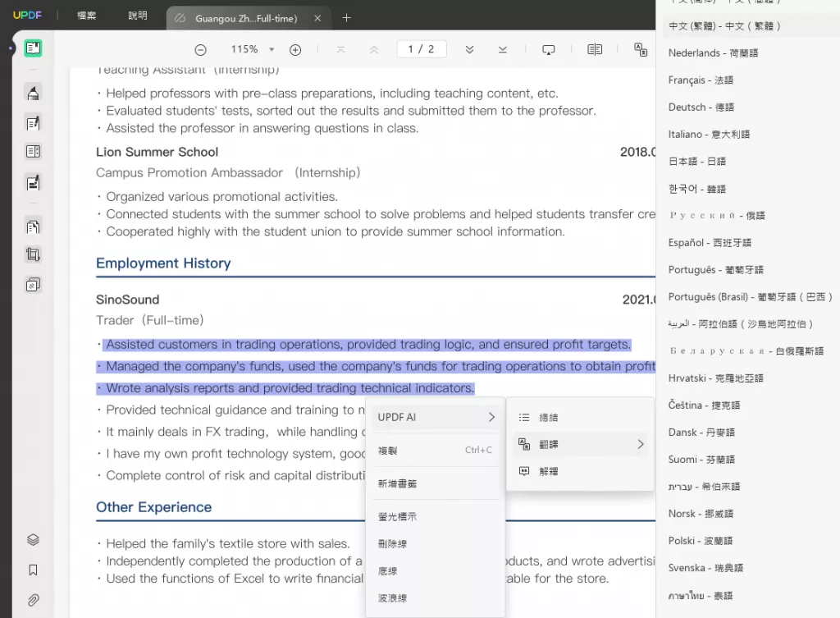The height and width of the screenshot is (618, 840).
Task: Open a new tab with plus icon
Action: tap(347, 18)
